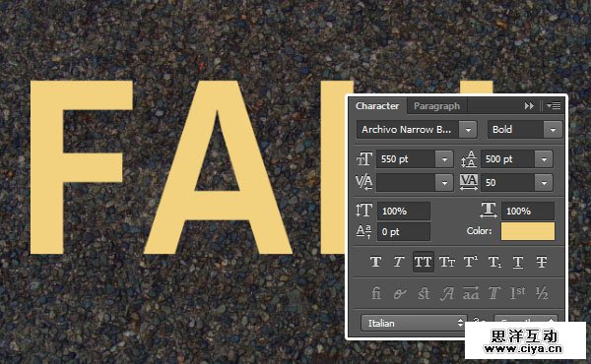Open the Character panel flyout menu

click(x=554, y=106)
